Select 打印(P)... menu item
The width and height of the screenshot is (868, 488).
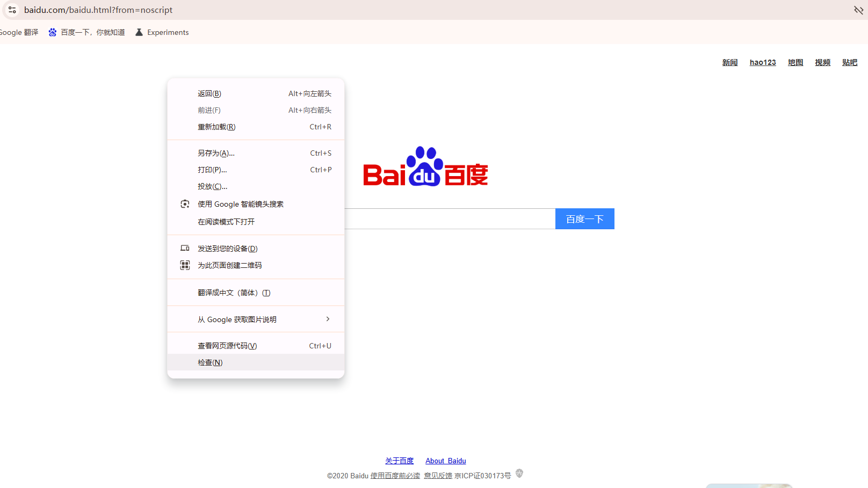coord(256,170)
